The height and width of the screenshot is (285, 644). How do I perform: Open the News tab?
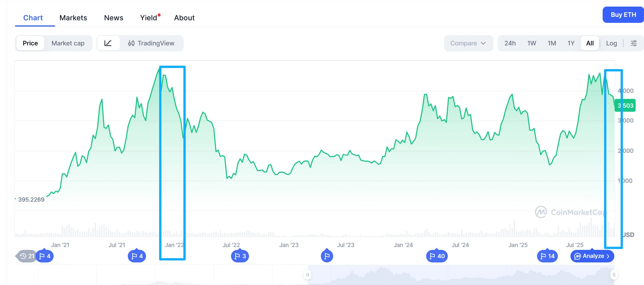pyautogui.click(x=114, y=18)
